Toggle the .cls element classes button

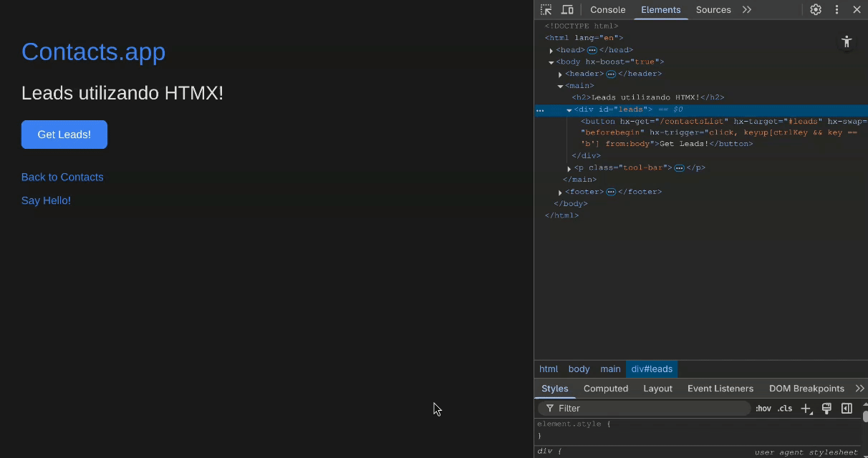point(786,409)
